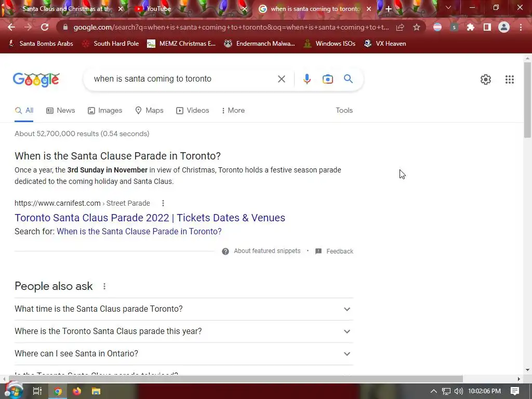The image size is (532, 399).
Task: Open the Google apps grid
Action: pos(509,79)
